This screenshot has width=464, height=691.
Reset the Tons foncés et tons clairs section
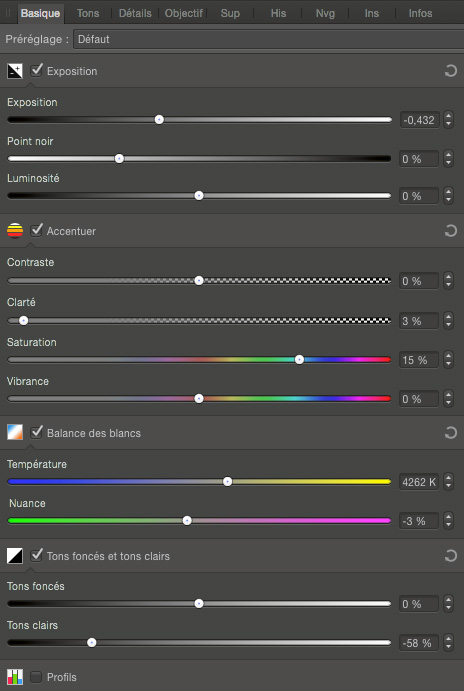pos(450,556)
